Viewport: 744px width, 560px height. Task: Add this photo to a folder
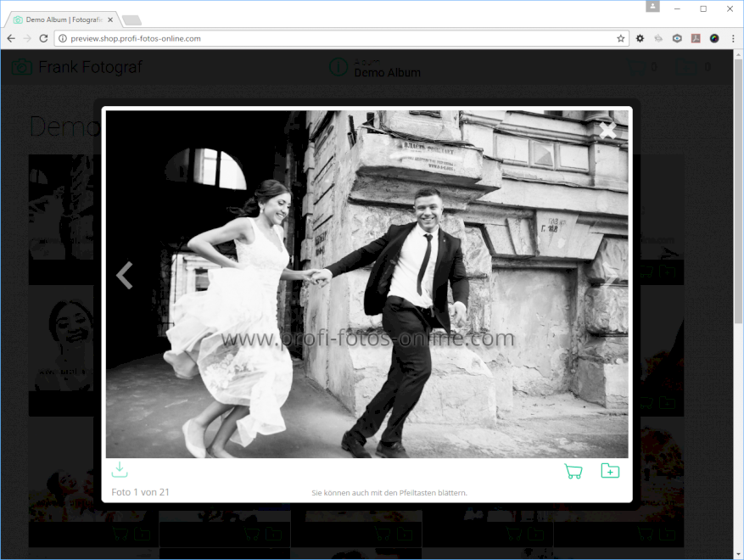(x=610, y=471)
